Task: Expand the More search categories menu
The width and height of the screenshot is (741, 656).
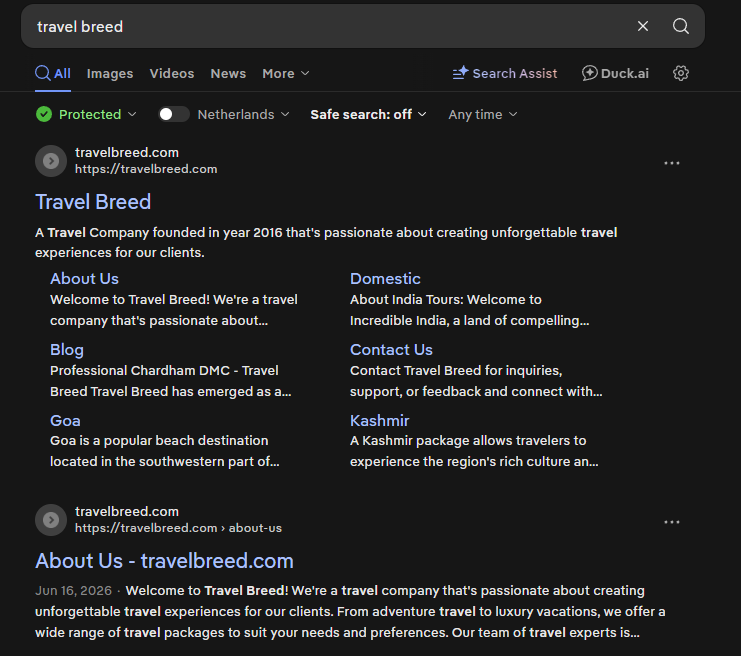Action: click(x=286, y=74)
